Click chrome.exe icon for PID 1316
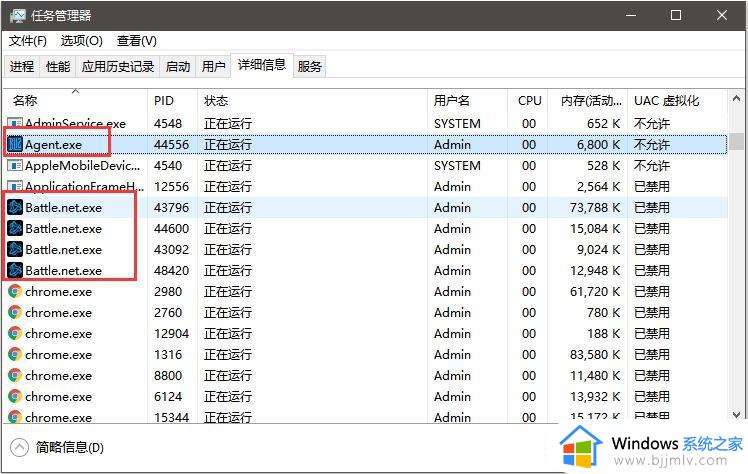748x474 pixels. [15, 354]
